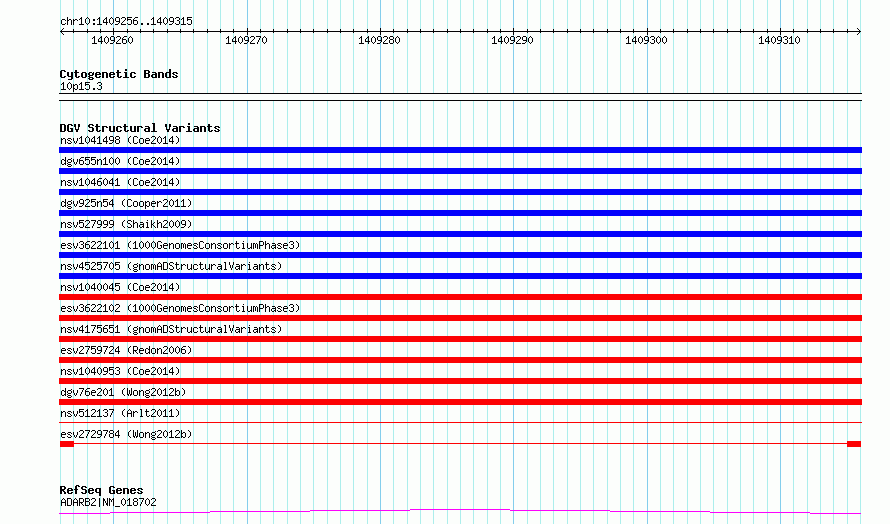This screenshot has width=890, height=524.
Task: Select esv3622101 (1000GenomesConsortiumPhase3) label
Action: pos(180,245)
